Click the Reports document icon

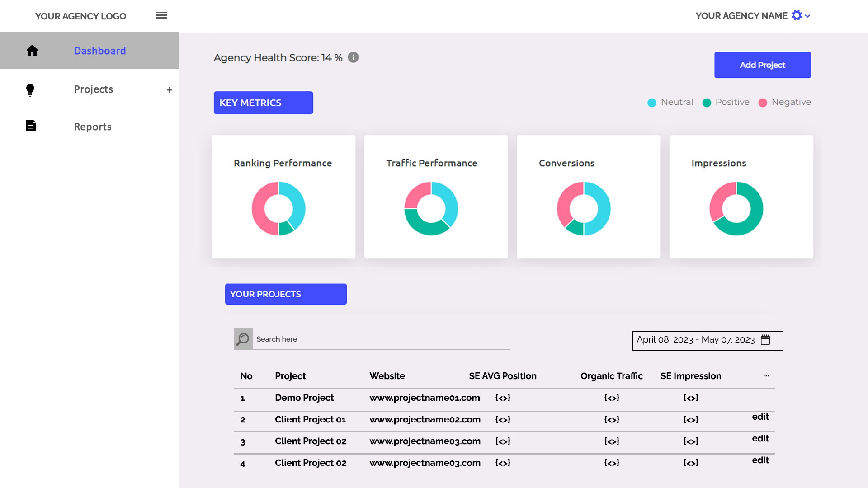click(31, 126)
